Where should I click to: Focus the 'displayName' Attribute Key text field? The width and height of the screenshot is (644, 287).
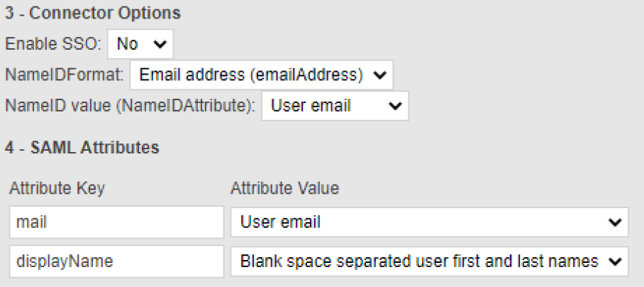(x=116, y=261)
